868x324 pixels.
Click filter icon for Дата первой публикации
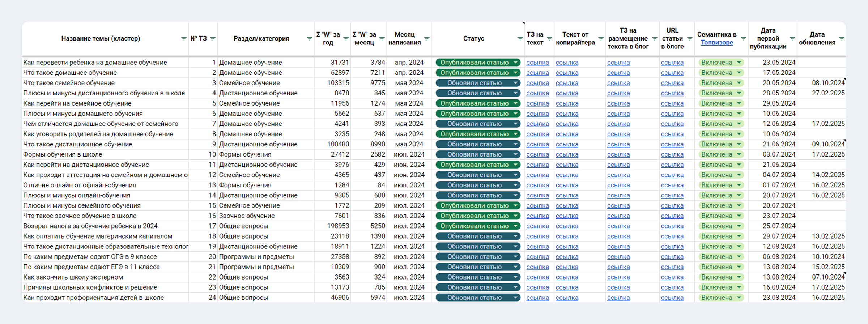pos(792,39)
